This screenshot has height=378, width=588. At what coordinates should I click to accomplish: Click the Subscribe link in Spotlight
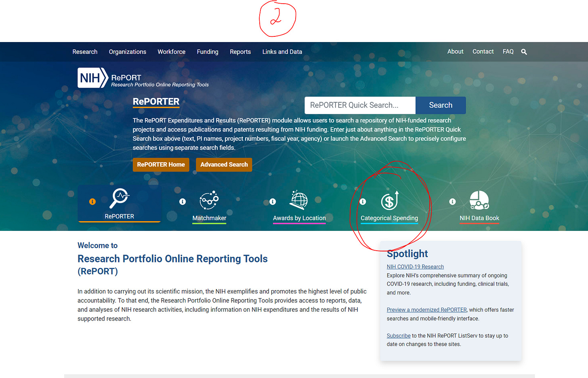399,336
